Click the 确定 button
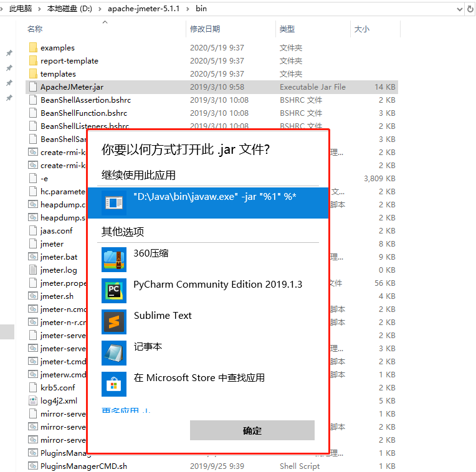 coord(252,430)
